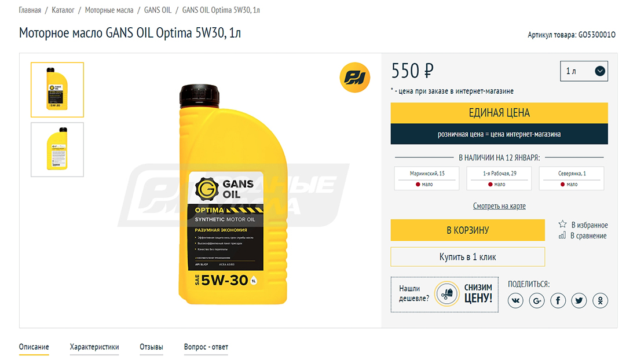The width and height of the screenshot is (637, 364).
Task: Click the star icon for В избранное
Action: (562, 224)
